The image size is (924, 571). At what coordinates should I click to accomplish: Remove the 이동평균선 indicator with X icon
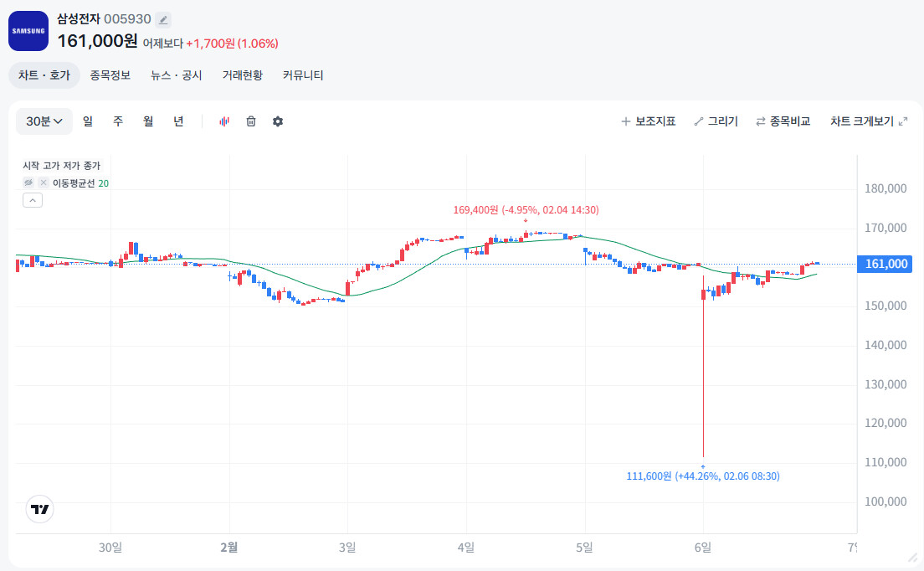point(44,183)
